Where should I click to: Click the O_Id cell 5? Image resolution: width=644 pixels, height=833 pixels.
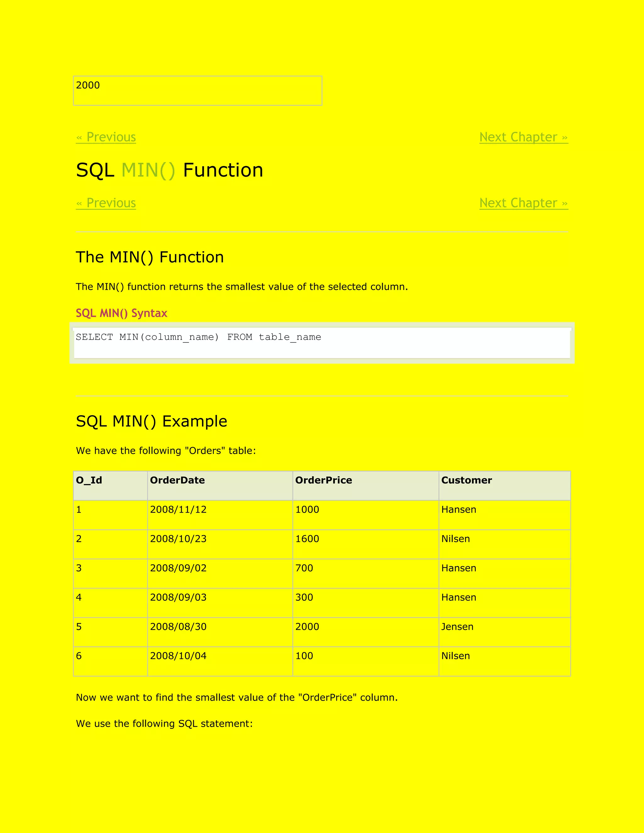[110, 632]
